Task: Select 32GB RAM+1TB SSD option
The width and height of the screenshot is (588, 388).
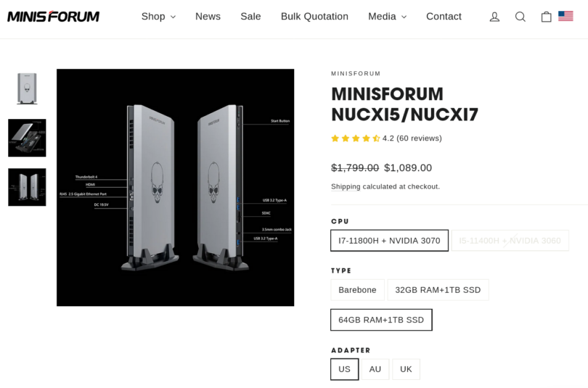Action: pos(438,290)
